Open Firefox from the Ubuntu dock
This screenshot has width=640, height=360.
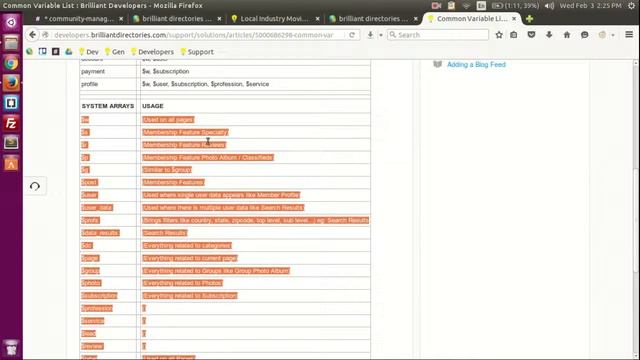11,83
